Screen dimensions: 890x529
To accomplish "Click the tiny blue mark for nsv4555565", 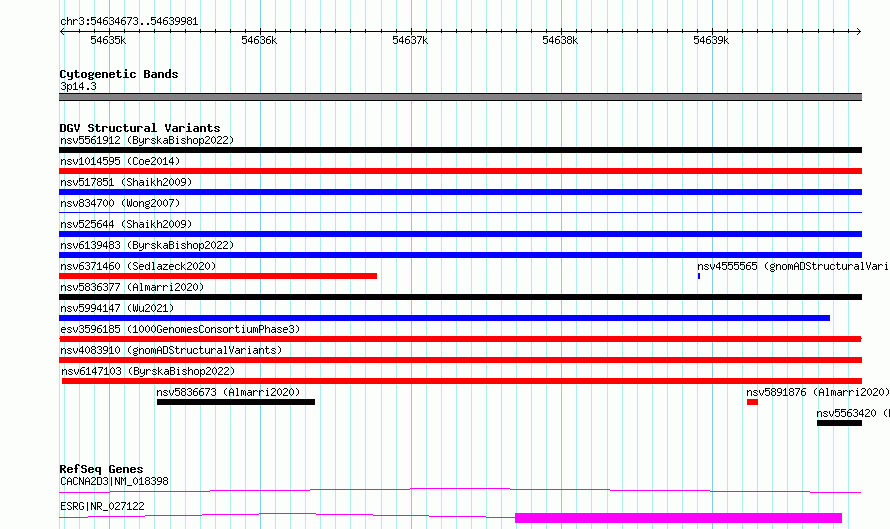I will 699,276.
